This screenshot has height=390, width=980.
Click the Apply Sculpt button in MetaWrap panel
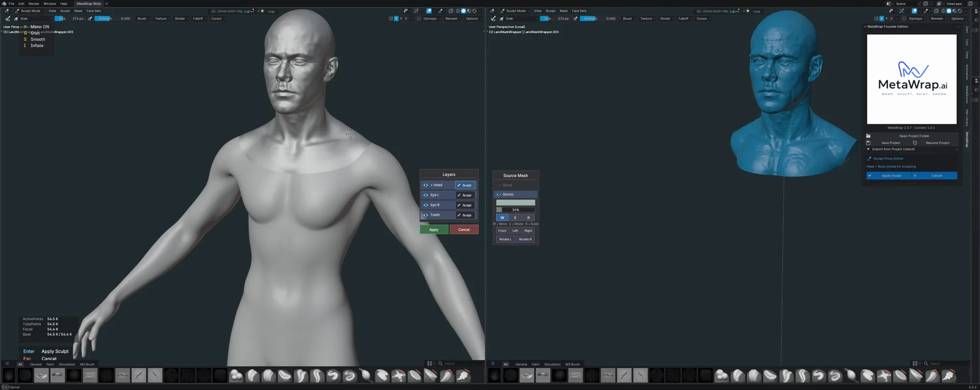889,176
